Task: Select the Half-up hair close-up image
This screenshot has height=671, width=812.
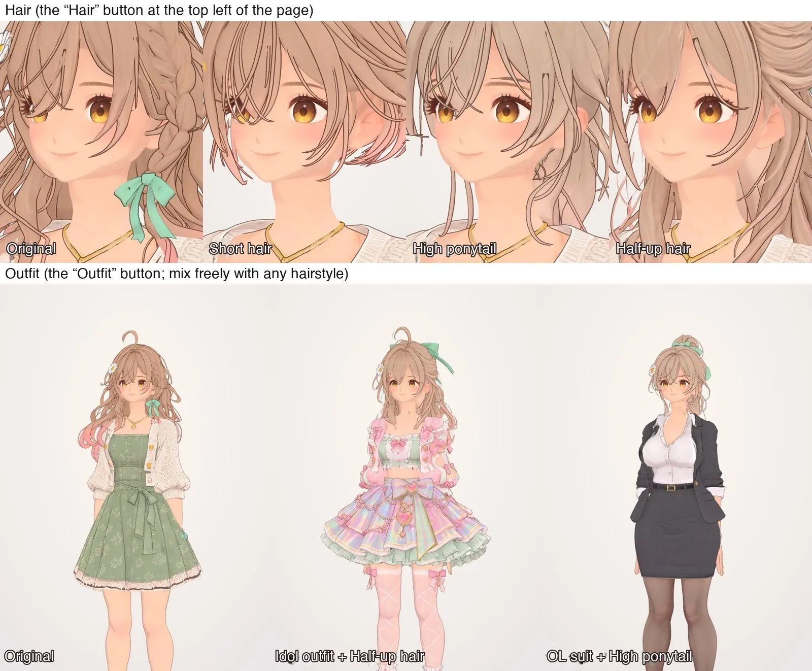Action: [x=710, y=142]
